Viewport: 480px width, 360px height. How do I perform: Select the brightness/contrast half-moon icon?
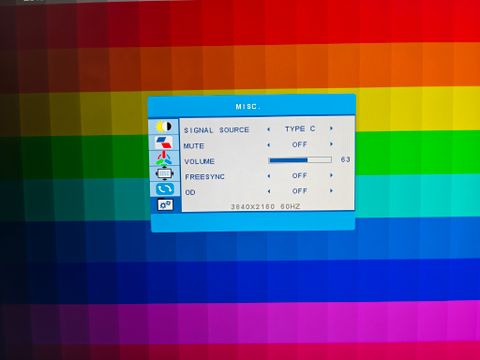pyautogui.click(x=164, y=127)
